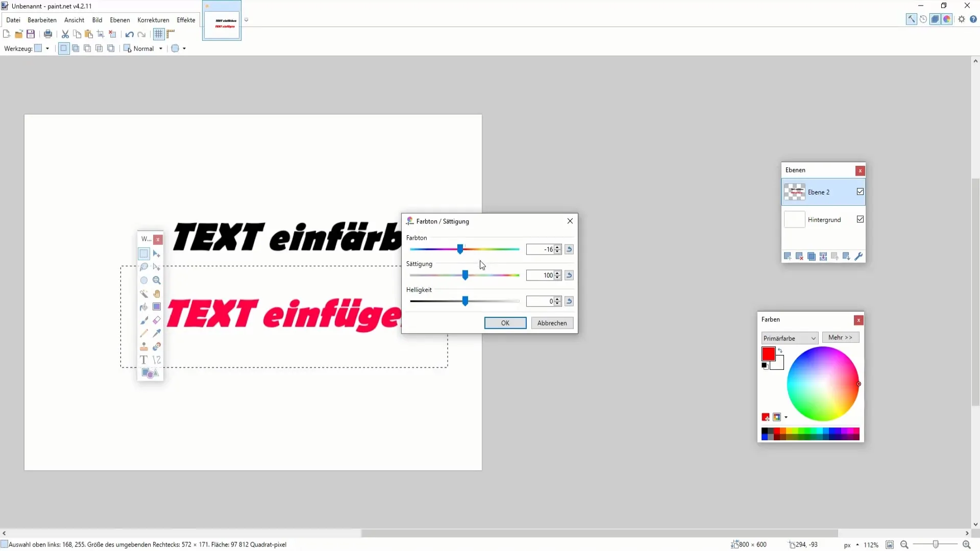Select the Lasso selection tool

(x=143, y=268)
